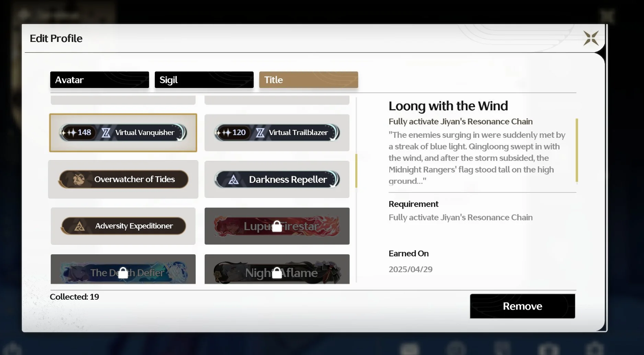Image resolution: width=644 pixels, height=355 pixels.
Task: Click the triangle emblem on Darkness Repeller
Action: [233, 179]
